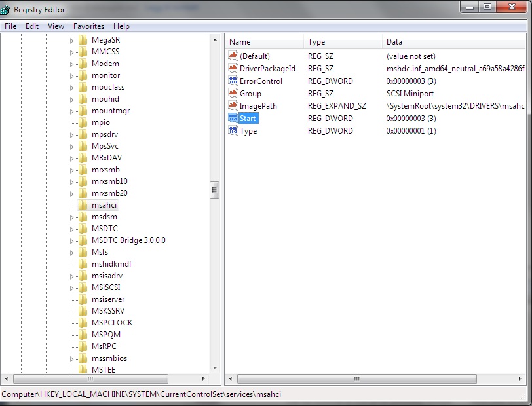Click the tree pane scroll up arrow

[x=215, y=40]
